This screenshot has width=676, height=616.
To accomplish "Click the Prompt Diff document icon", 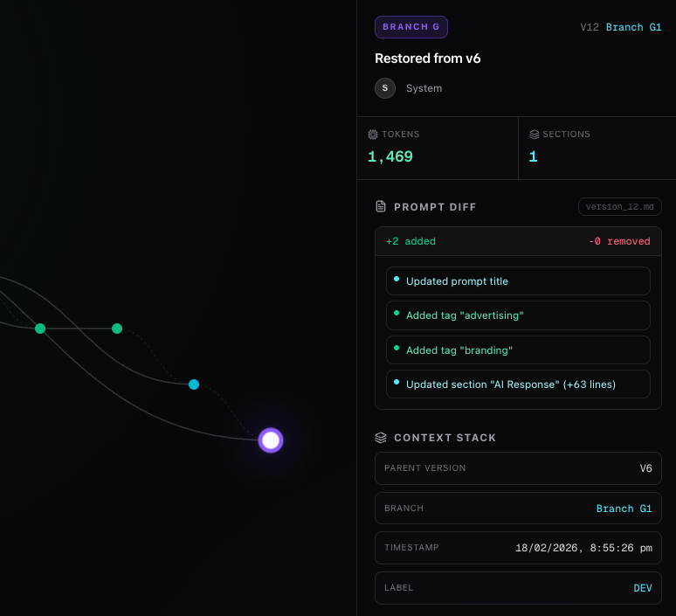I will pyautogui.click(x=381, y=206).
